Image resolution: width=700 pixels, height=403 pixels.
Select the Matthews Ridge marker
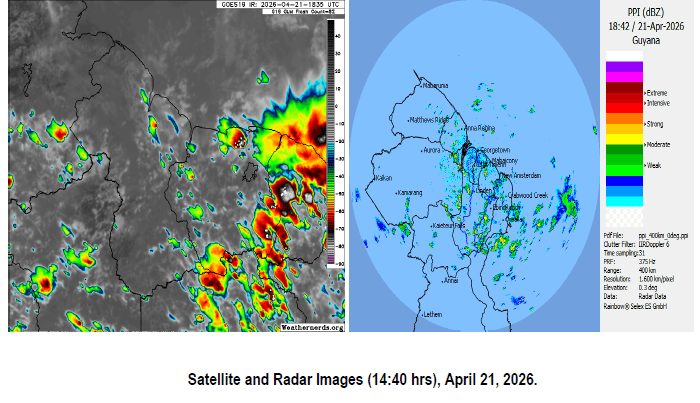tap(410, 120)
